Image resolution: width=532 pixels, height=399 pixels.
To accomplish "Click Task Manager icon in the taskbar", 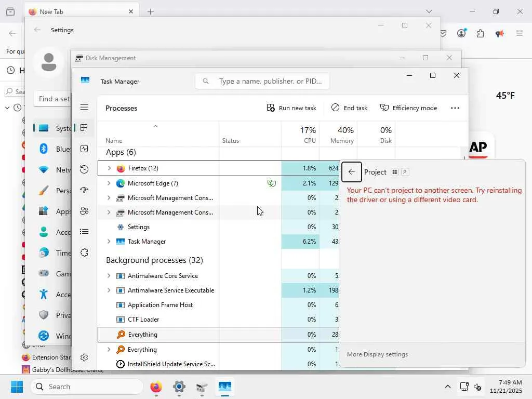I will 224,387.
